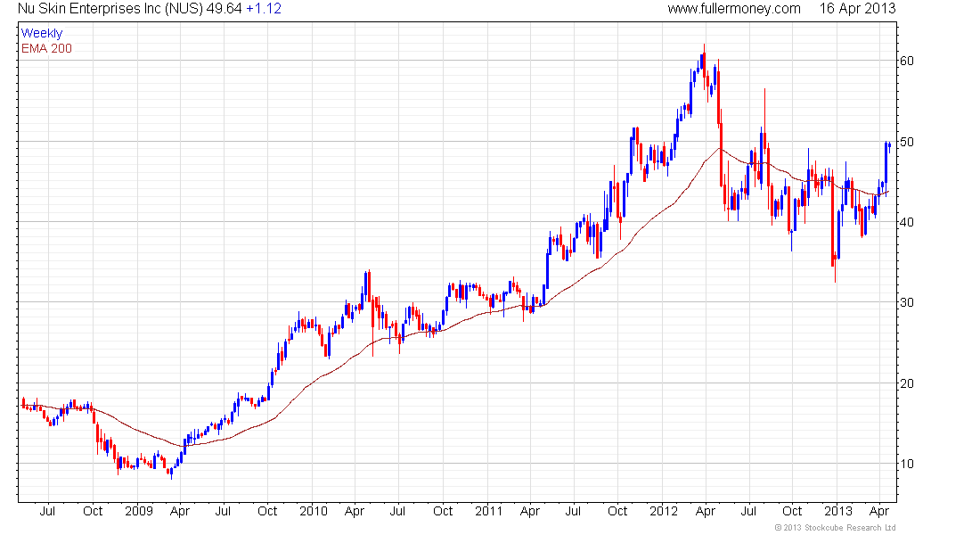Select the EMA 200 legend label

tap(46, 49)
